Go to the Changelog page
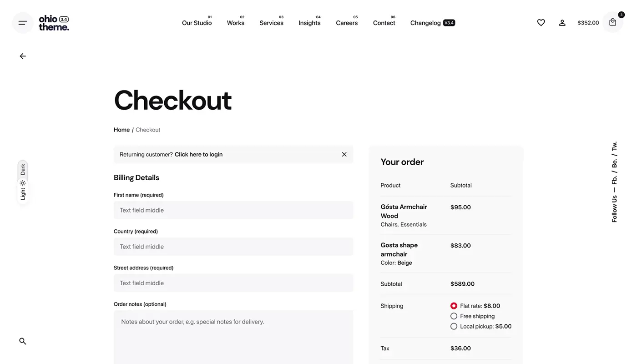 [425, 23]
